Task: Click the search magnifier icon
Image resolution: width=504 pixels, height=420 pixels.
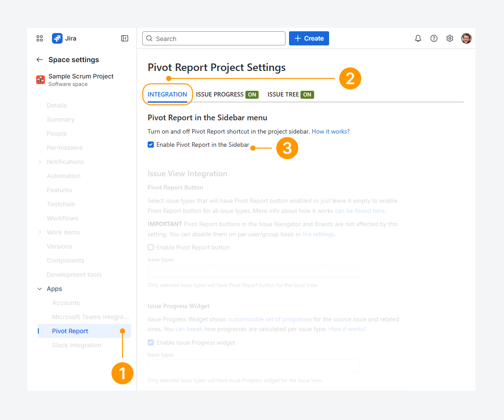Action: [x=149, y=39]
